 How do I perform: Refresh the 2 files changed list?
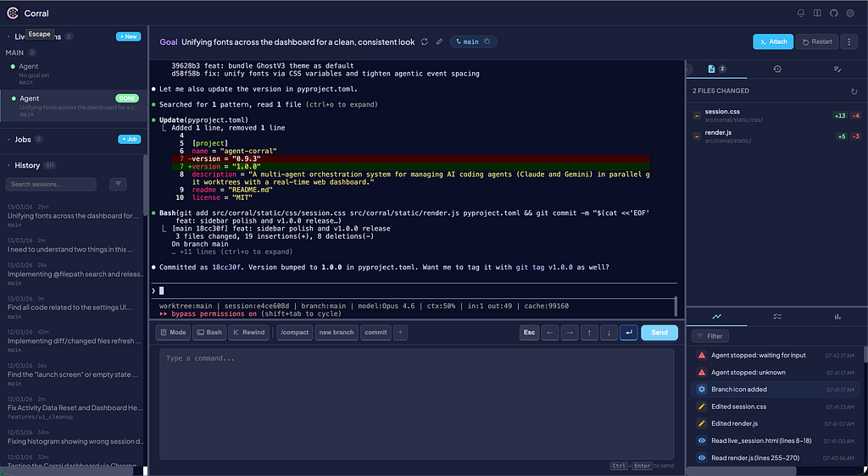click(x=854, y=91)
